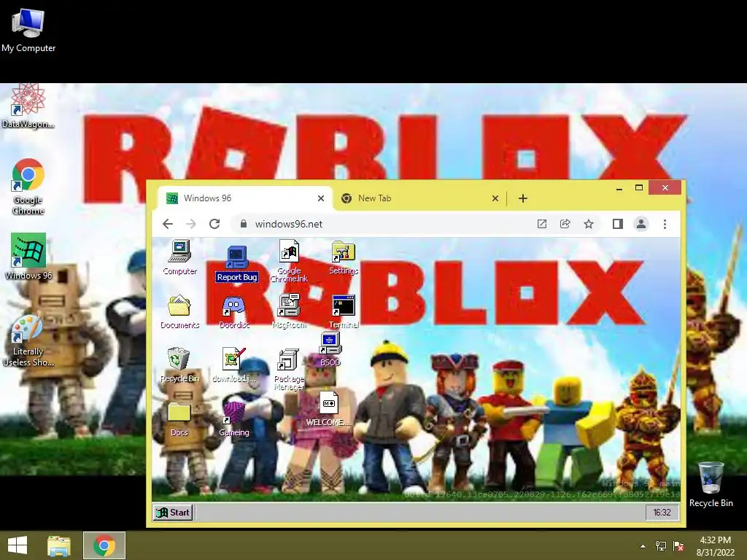Open the network tray icon

[661, 546]
